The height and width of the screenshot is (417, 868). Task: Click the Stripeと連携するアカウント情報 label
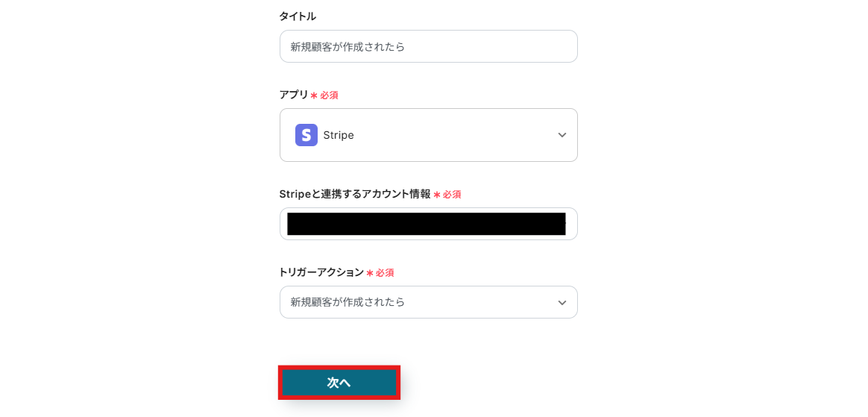coord(355,194)
